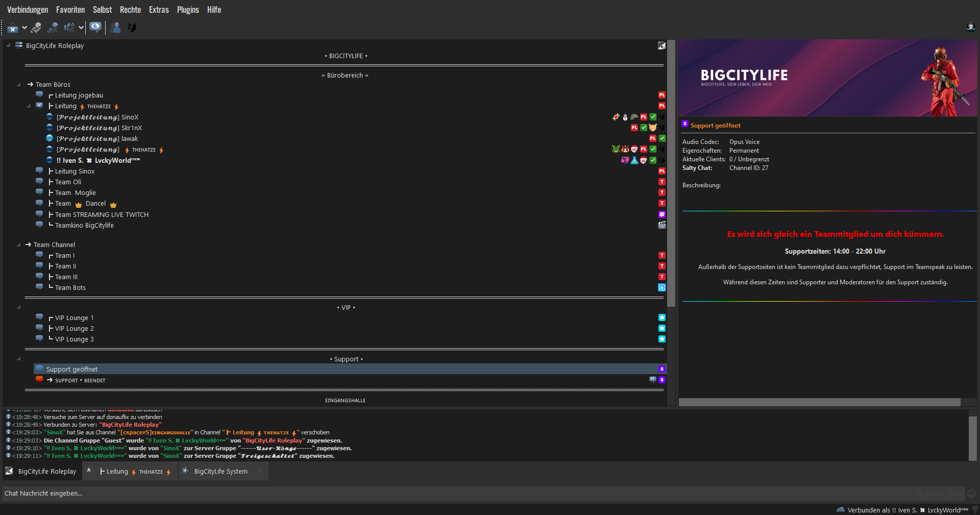
Task: Click the black wolf plugin icon in toolbar
Action: (x=132, y=28)
